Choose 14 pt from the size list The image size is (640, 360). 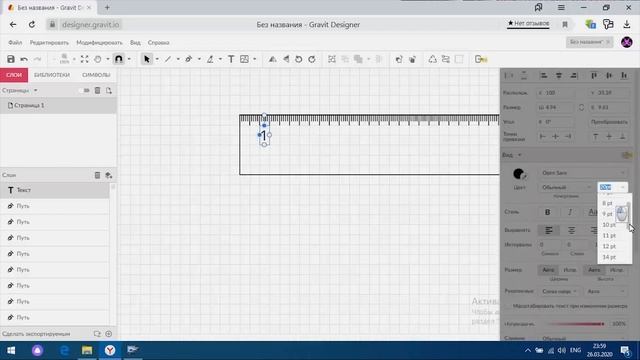[x=609, y=257]
